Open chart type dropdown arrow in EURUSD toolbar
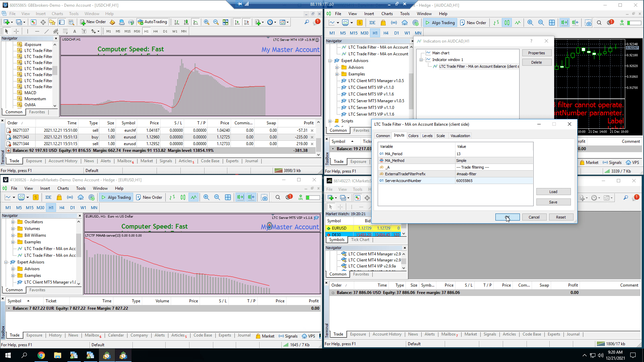 [14, 197]
